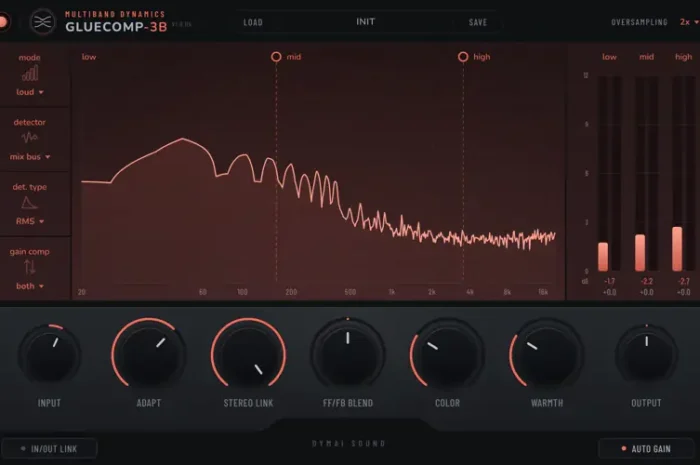Click the +0.0 value under mid meter
The height and width of the screenshot is (465, 700).
(x=646, y=292)
